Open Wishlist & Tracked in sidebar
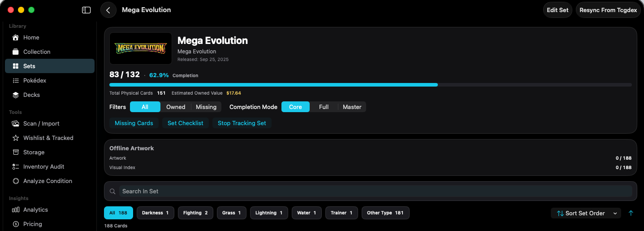This screenshot has width=644, height=231. [50, 138]
